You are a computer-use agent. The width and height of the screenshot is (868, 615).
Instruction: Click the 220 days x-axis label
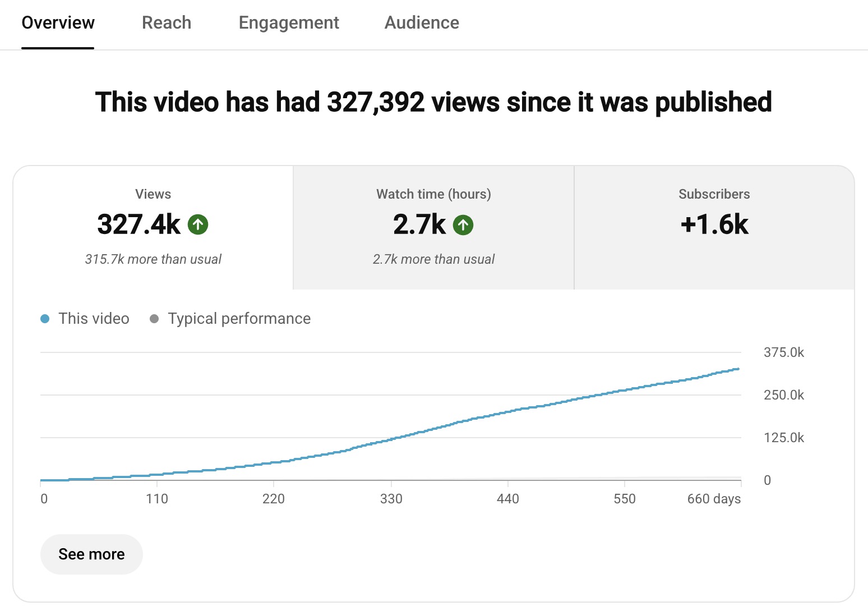(x=274, y=499)
